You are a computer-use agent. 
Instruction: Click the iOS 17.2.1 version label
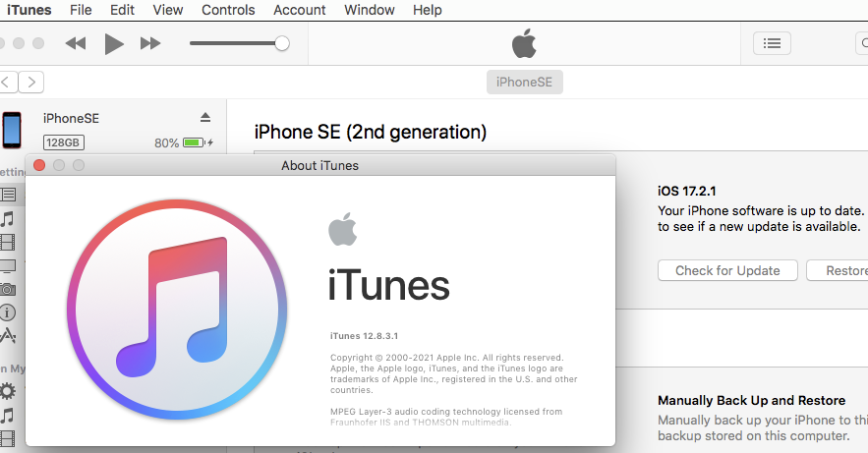pyautogui.click(x=687, y=192)
